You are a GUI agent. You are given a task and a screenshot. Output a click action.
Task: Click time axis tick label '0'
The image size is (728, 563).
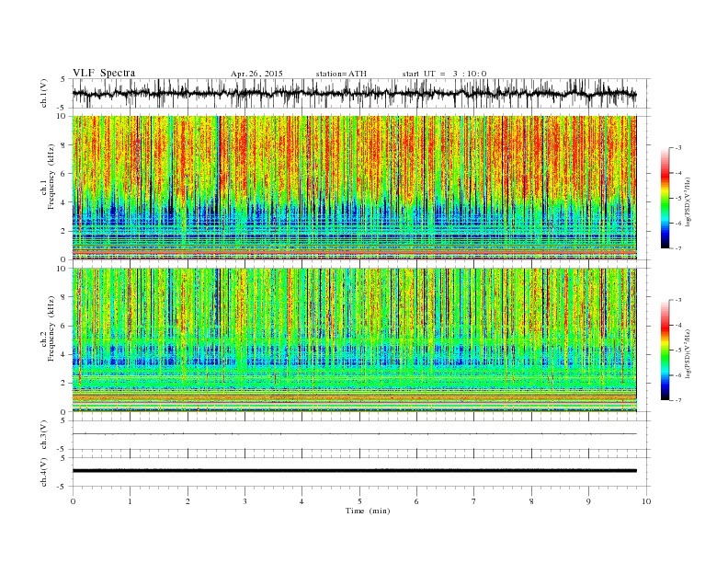[73, 501]
